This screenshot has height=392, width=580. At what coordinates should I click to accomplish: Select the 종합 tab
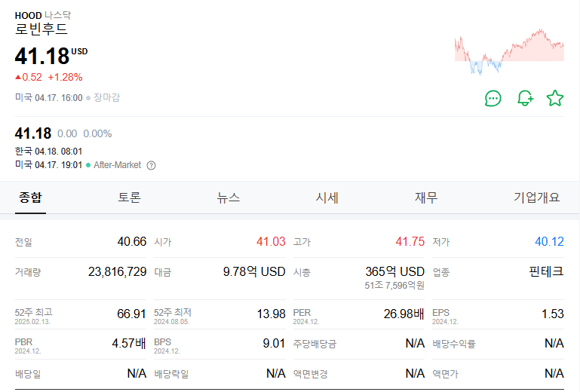point(30,198)
